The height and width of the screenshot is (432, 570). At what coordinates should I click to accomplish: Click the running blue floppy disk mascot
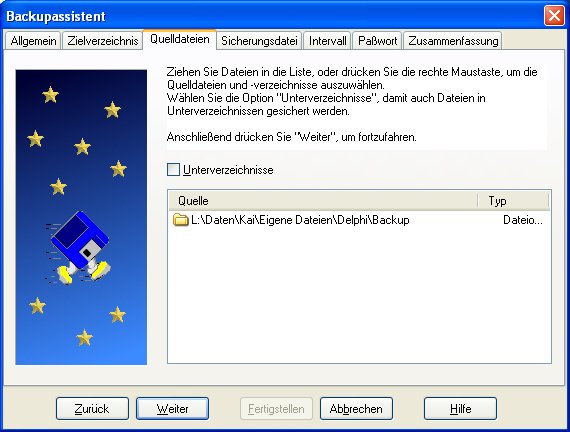78,248
